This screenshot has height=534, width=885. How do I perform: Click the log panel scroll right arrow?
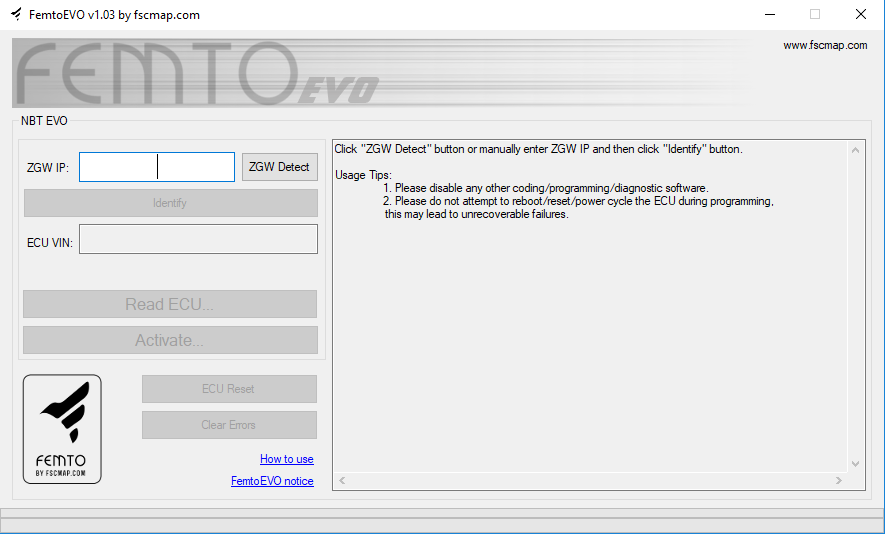[839, 480]
